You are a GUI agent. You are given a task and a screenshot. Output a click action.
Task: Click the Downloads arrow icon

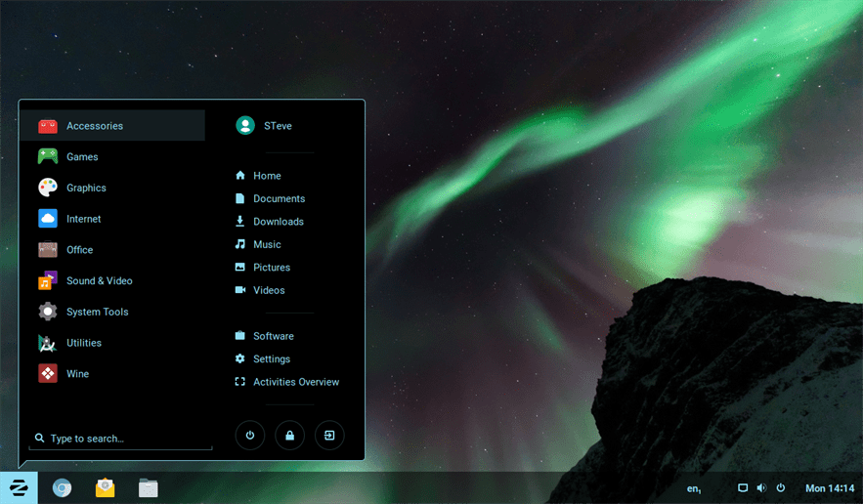click(240, 221)
